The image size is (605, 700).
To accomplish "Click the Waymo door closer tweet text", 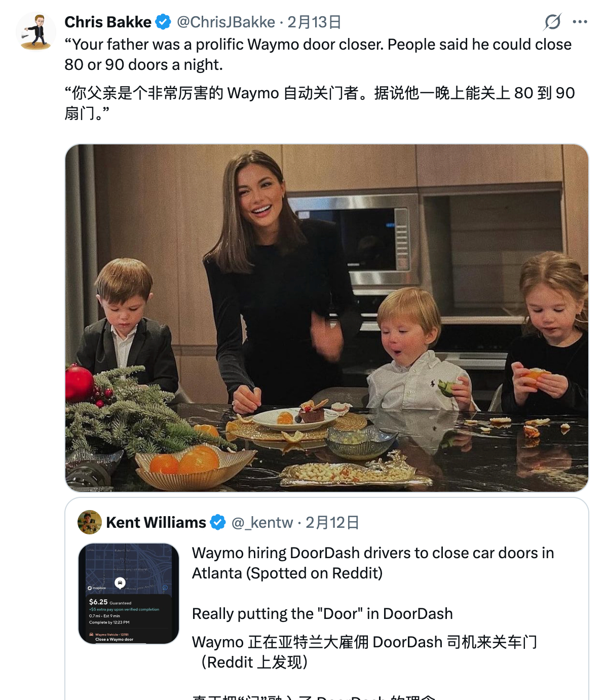I will click(318, 54).
